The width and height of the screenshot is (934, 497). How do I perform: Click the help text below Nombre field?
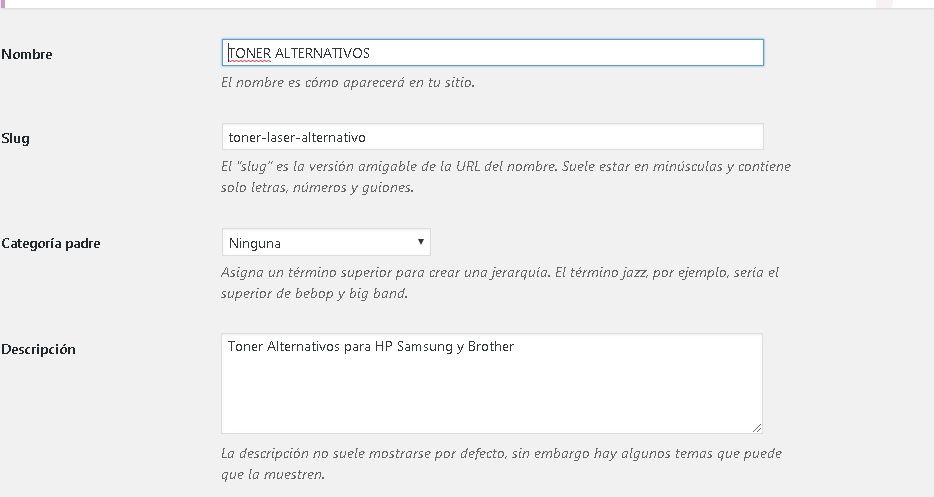(348, 83)
